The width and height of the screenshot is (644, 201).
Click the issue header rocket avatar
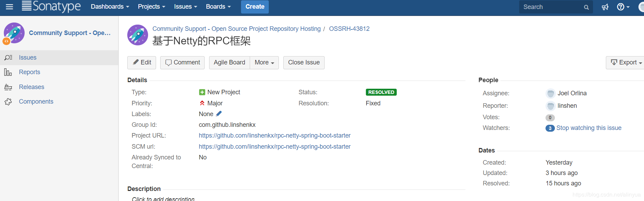tap(138, 35)
